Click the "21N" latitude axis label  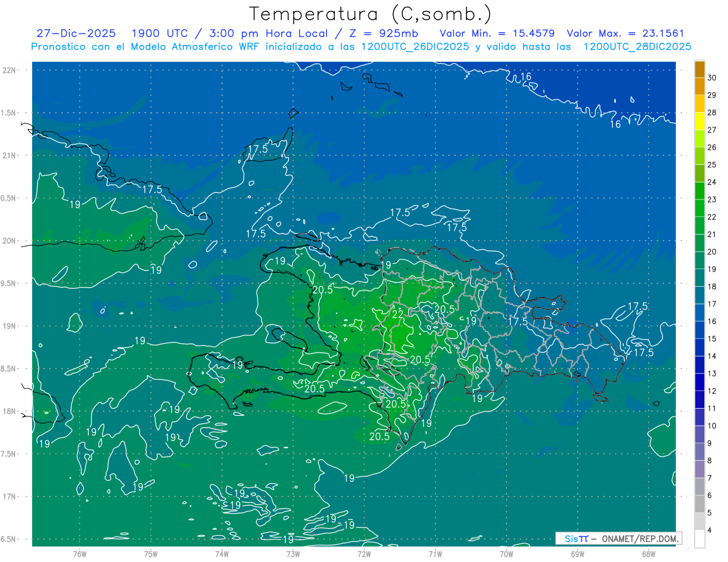[10, 155]
